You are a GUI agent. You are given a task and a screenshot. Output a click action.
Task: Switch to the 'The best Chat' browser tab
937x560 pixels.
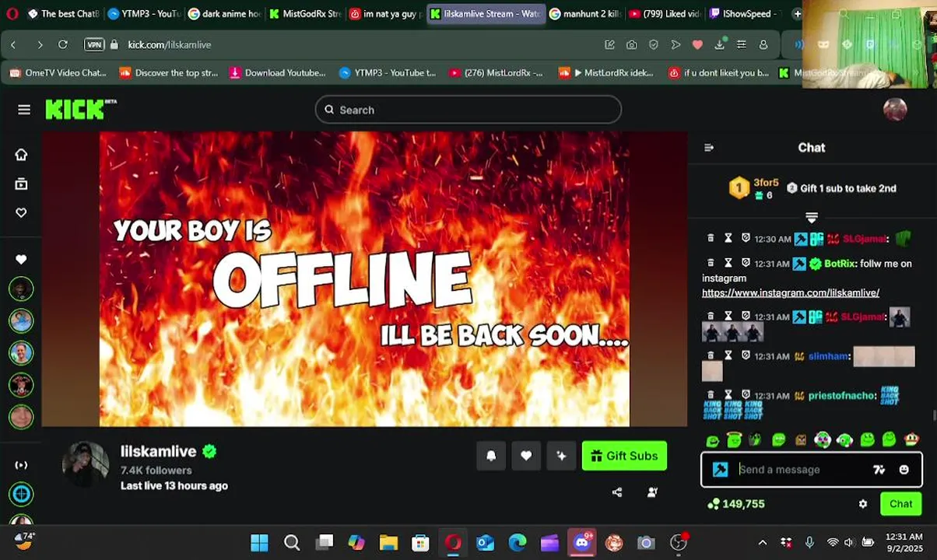pyautogui.click(x=62, y=13)
